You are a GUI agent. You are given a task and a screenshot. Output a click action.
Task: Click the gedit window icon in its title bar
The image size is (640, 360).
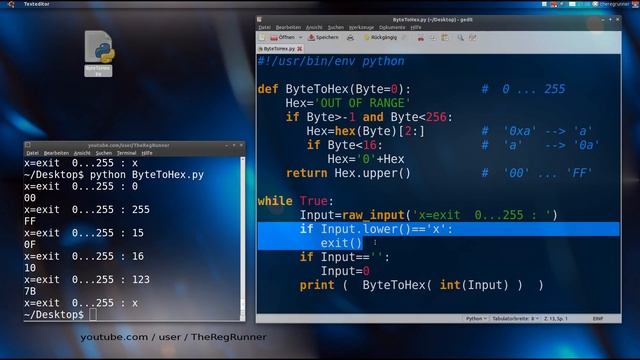click(x=259, y=19)
